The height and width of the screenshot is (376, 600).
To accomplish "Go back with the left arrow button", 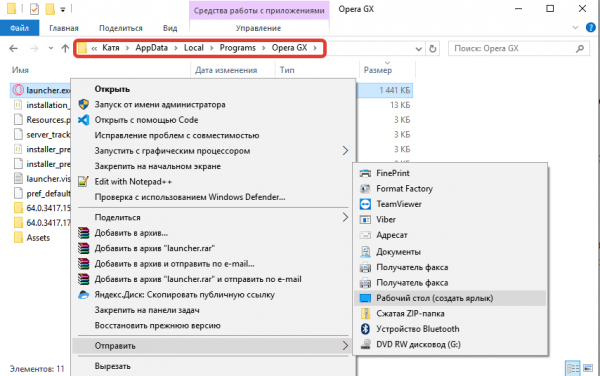I will coord(13,49).
